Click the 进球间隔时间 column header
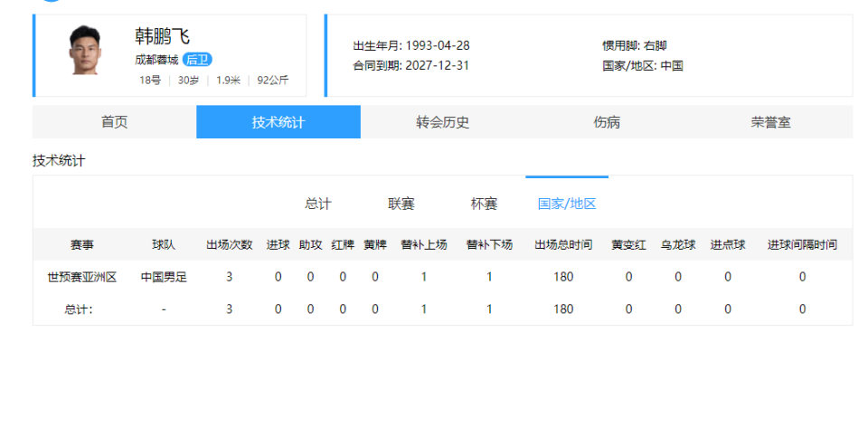This screenshot has width=868, height=446. pyautogui.click(x=802, y=244)
